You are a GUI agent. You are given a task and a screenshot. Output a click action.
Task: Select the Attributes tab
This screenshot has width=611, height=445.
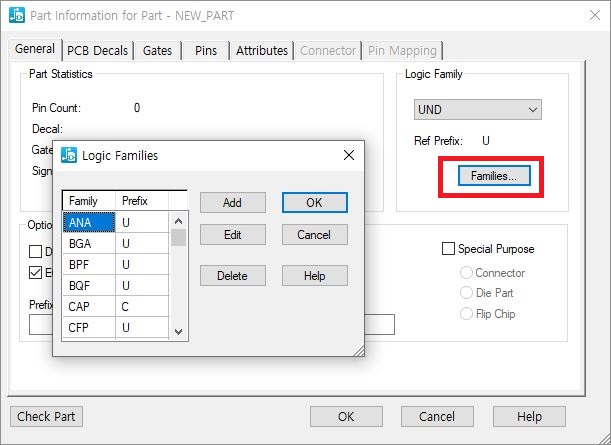point(262,50)
